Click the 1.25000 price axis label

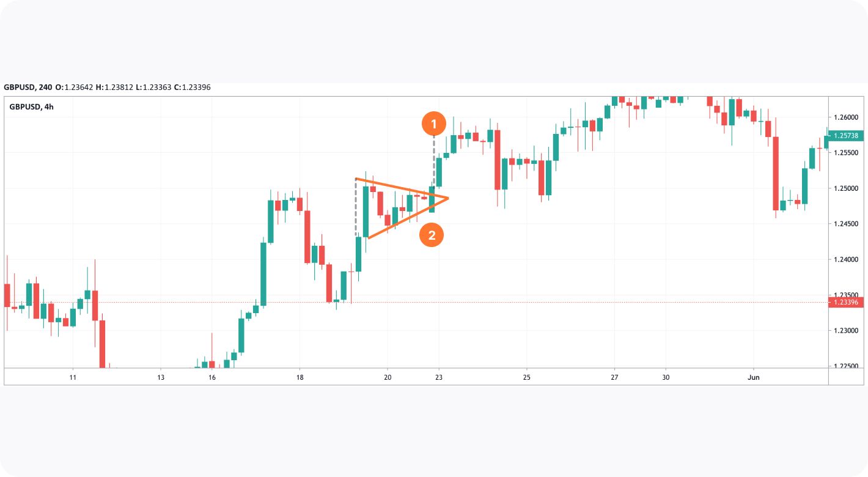click(x=847, y=188)
